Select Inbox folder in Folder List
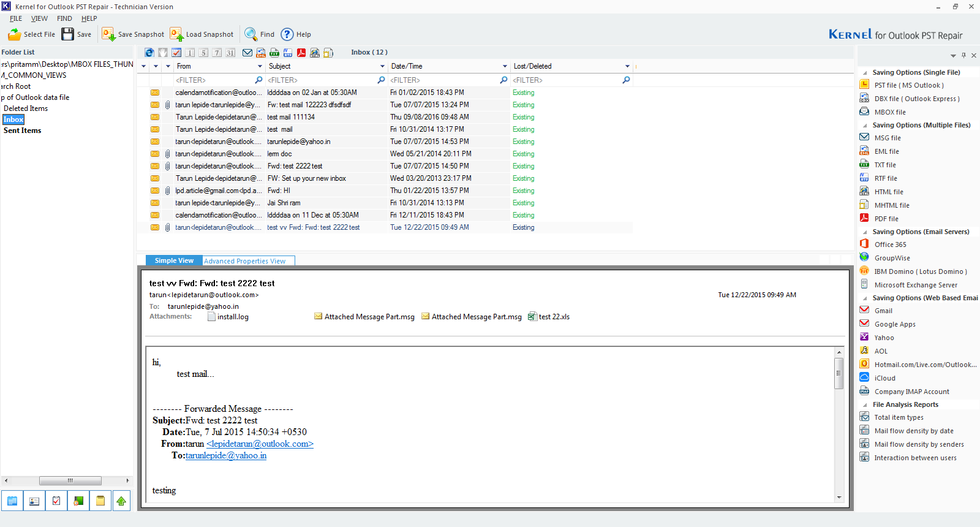 [13, 119]
